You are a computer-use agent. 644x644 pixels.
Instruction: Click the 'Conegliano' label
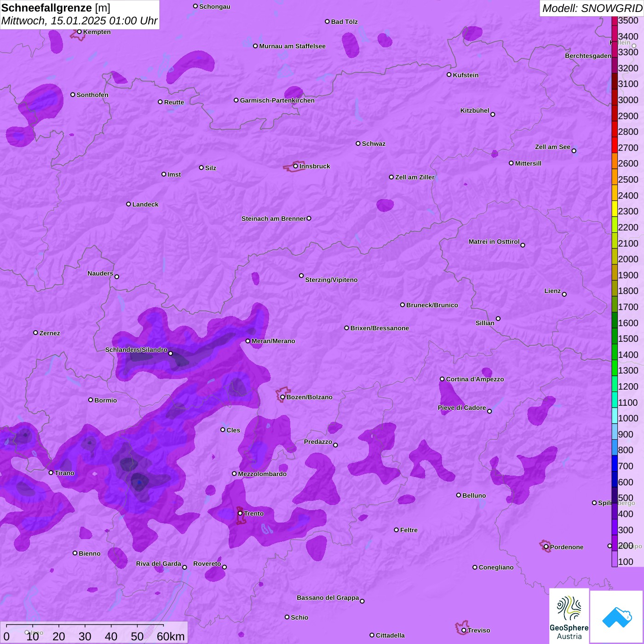click(x=496, y=567)
